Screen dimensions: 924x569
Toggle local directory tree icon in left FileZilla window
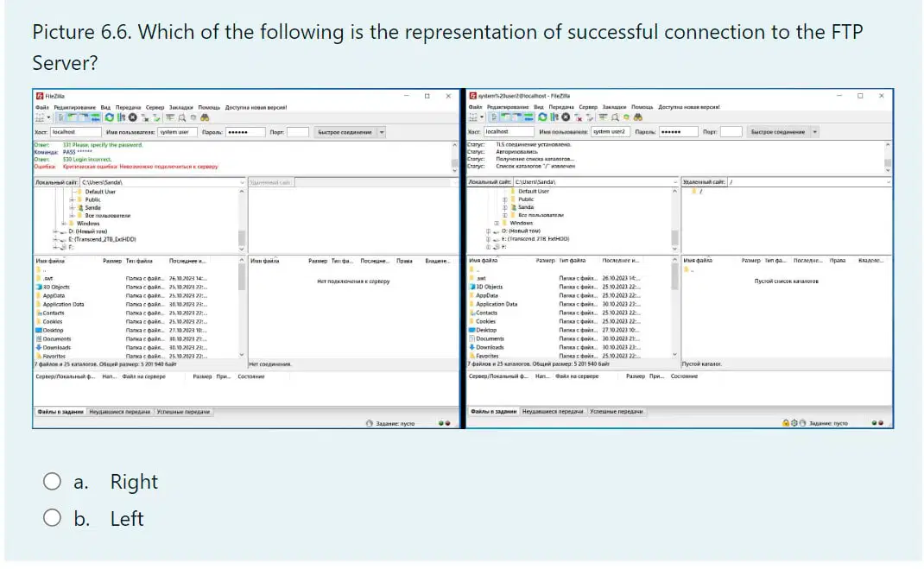72,117
